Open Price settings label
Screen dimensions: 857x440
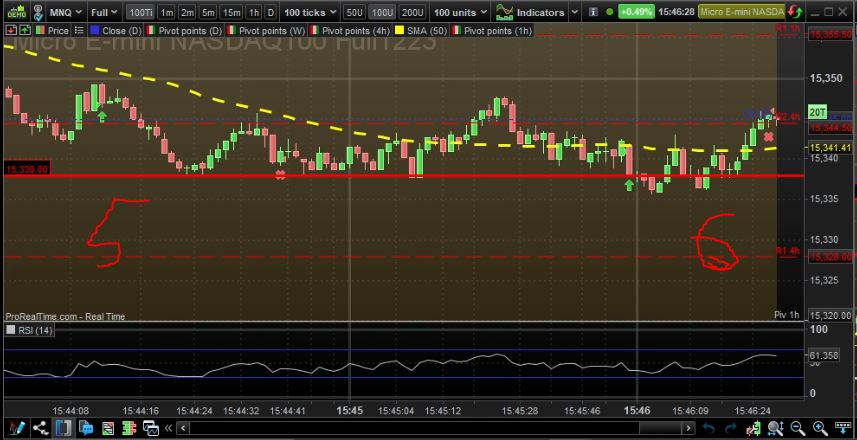click(x=58, y=31)
